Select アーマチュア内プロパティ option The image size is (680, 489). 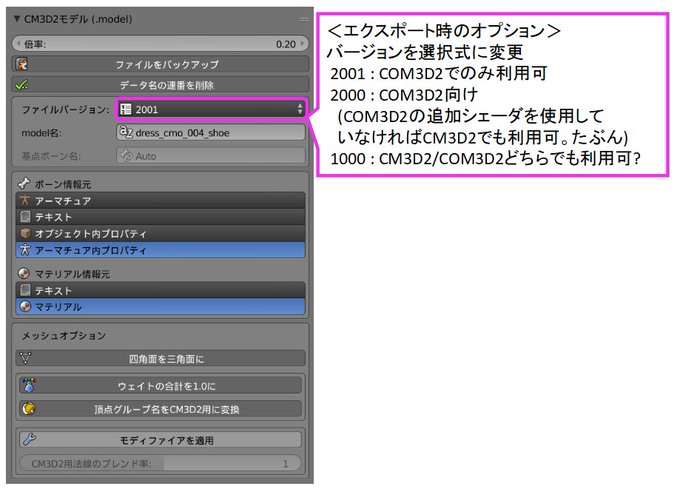[160, 250]
